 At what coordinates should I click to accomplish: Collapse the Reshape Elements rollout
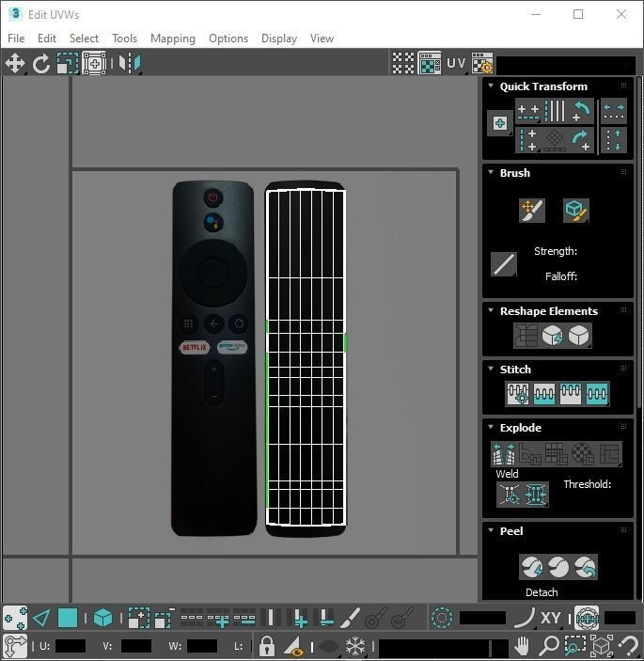click(491, 310)
